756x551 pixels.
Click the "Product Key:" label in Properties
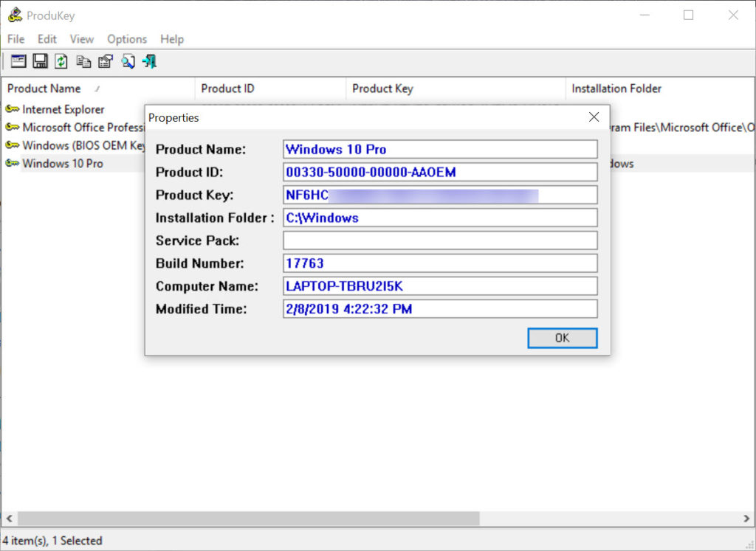click(194, 195)
